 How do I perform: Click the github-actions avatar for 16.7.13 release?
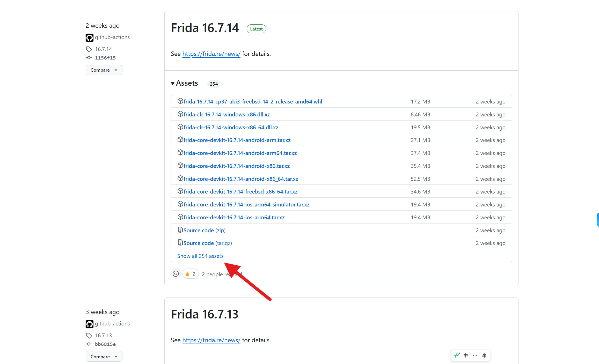coord(89,324)
